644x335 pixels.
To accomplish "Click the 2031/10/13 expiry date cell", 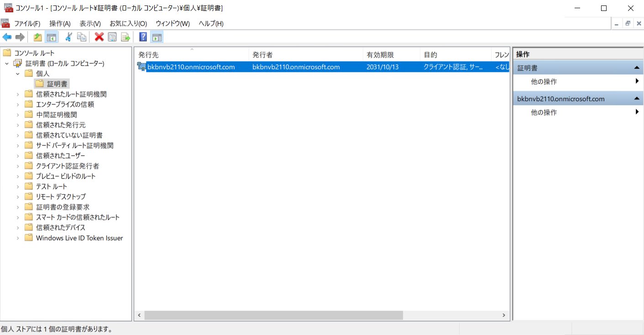I will [382, 67].
